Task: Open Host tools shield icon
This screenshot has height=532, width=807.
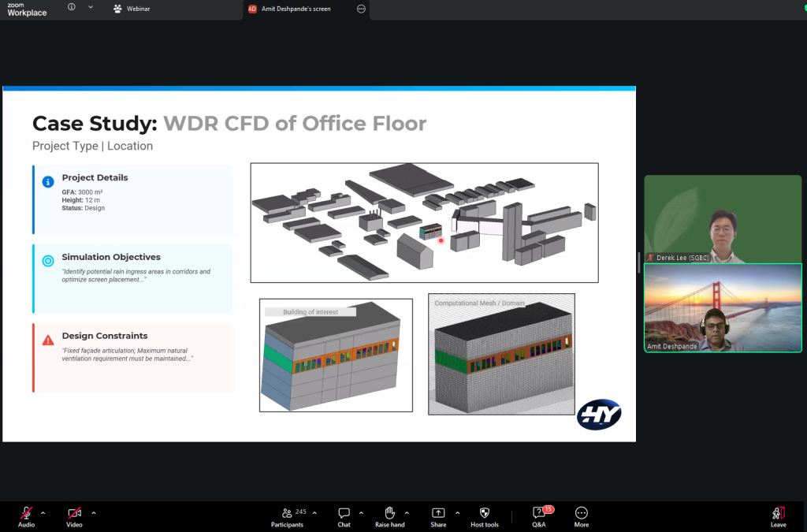Action: pos(485,514)
